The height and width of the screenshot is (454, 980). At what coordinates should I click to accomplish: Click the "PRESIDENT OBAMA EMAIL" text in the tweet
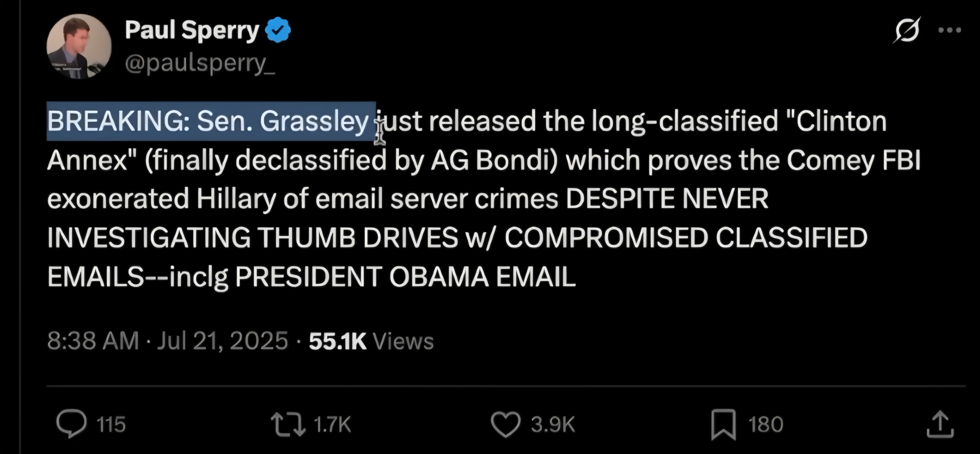405,277
